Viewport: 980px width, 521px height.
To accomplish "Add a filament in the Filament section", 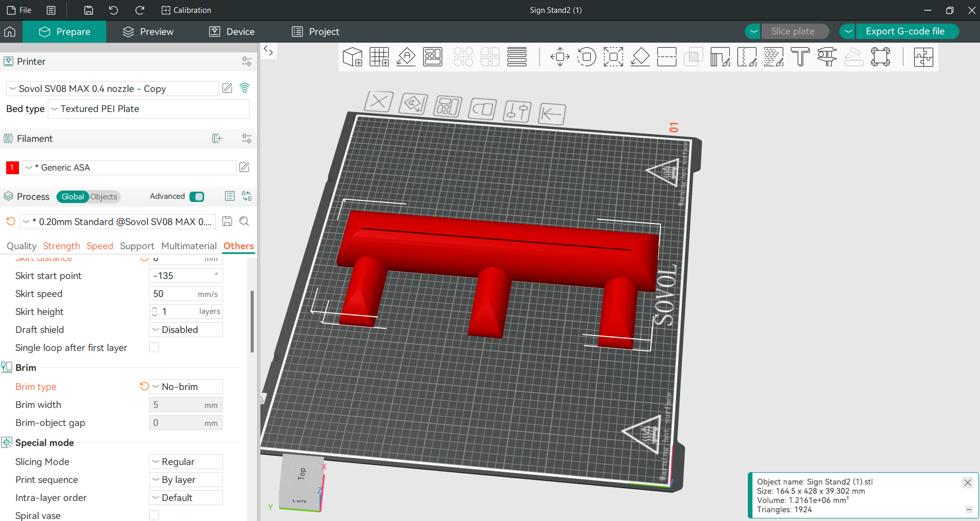I will point(217,139).
